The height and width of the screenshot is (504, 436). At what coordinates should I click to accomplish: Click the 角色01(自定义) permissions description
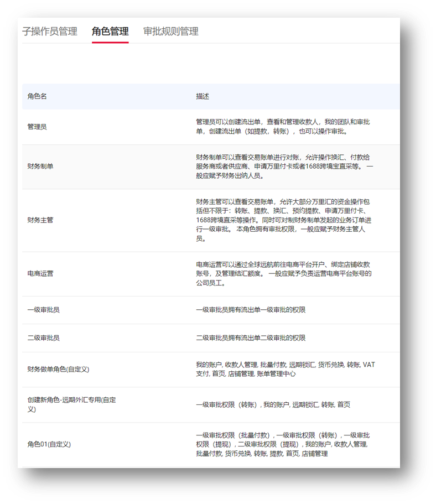pos(283,444)
